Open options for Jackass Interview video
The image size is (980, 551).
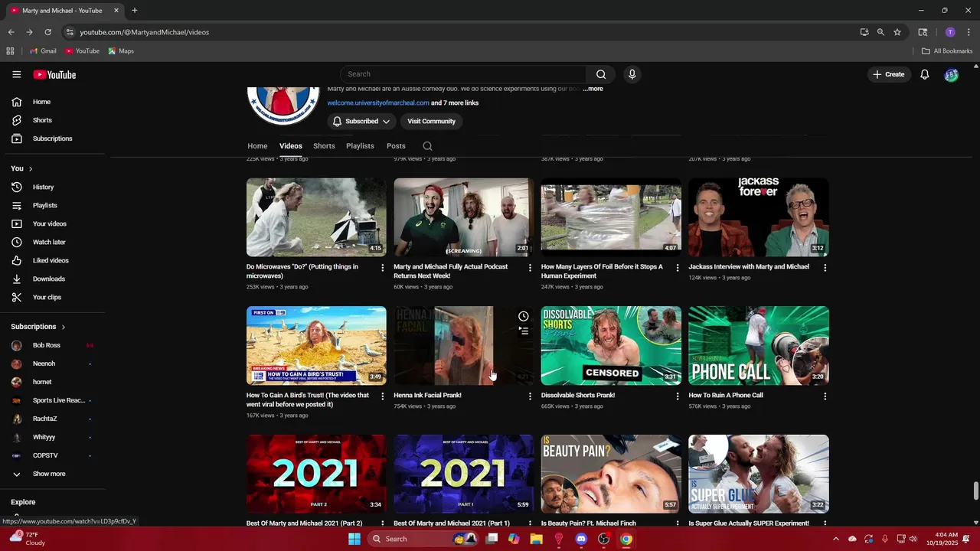click(x=825, y=268)
